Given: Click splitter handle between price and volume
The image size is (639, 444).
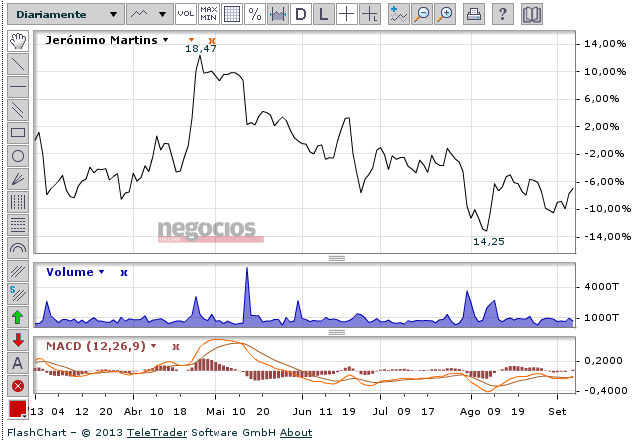Looking at the screenshot, I should coord(337,258).
